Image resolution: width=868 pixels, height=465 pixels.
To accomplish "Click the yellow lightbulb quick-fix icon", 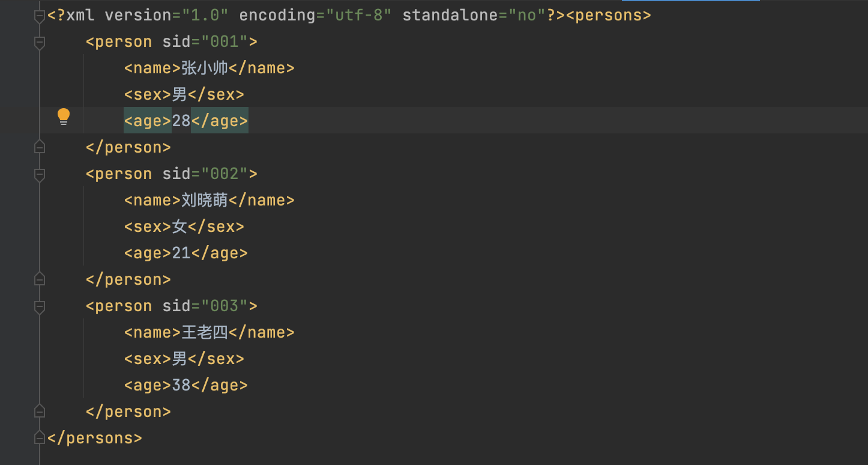I will [x=64, y=117].
